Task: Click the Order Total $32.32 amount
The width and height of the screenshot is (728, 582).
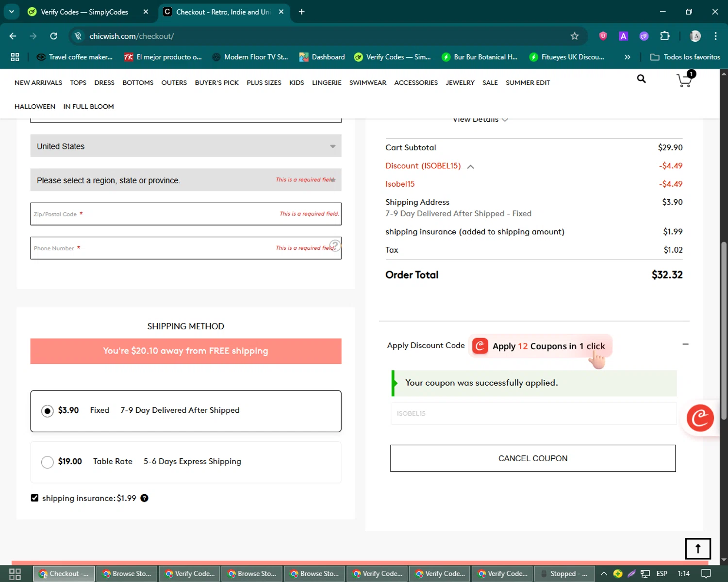Action: click(x=667, y=275)
